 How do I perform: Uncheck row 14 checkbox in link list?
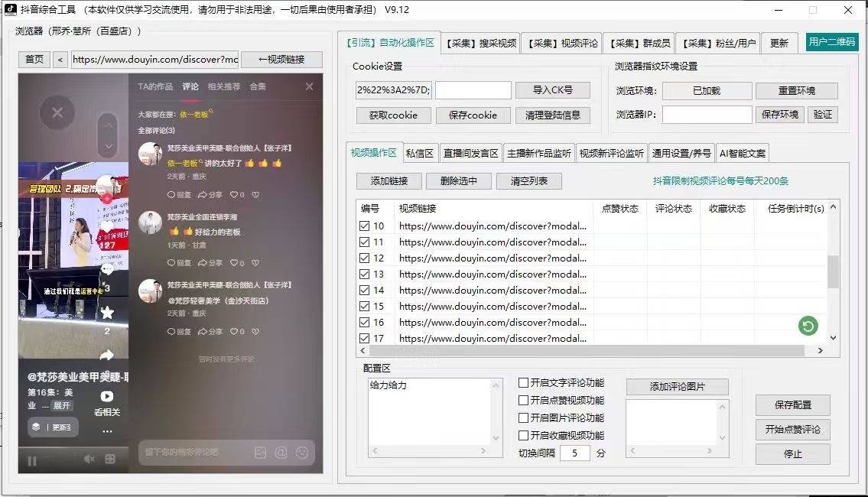364,290
